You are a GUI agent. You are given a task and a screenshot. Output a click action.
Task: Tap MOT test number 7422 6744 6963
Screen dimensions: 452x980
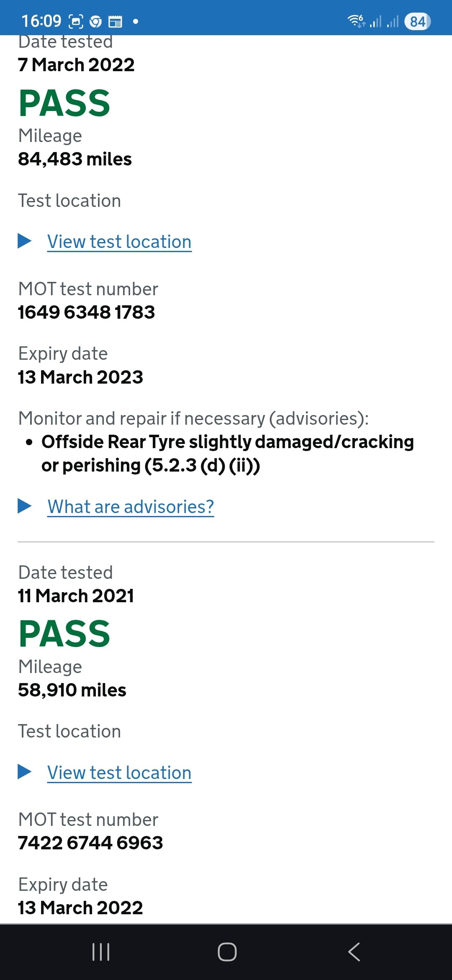point(90,843)
